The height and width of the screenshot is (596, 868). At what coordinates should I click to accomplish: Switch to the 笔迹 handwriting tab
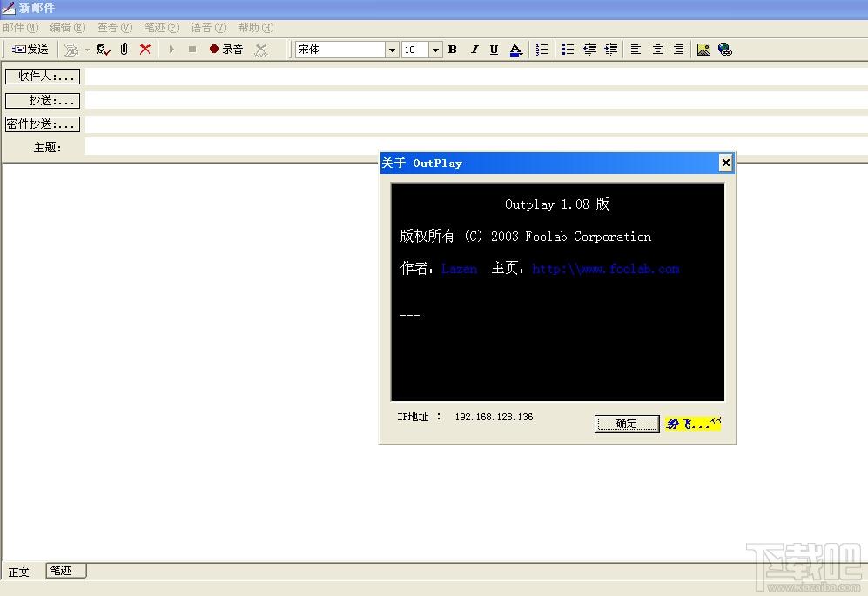[66, 571]
